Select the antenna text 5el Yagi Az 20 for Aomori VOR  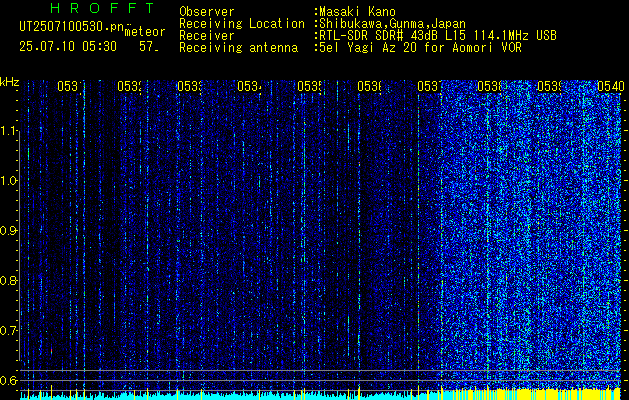tap(418, 48)
